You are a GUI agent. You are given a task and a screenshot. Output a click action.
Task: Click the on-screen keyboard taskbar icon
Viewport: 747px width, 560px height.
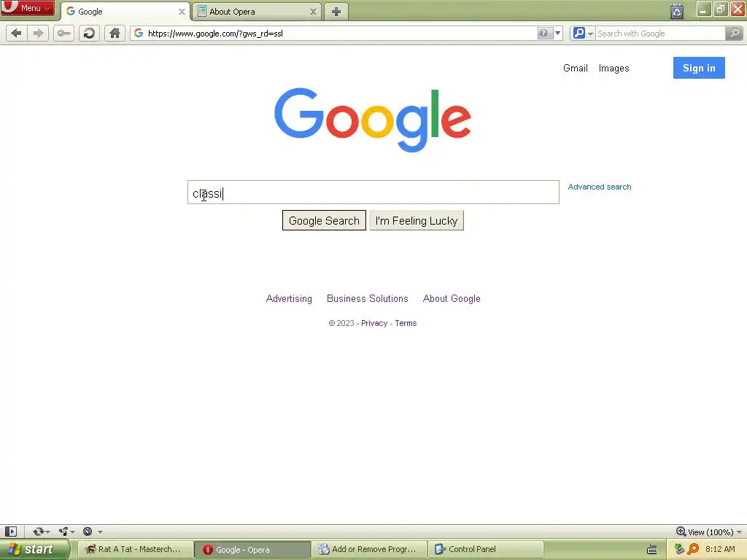(x=651, y=550)
